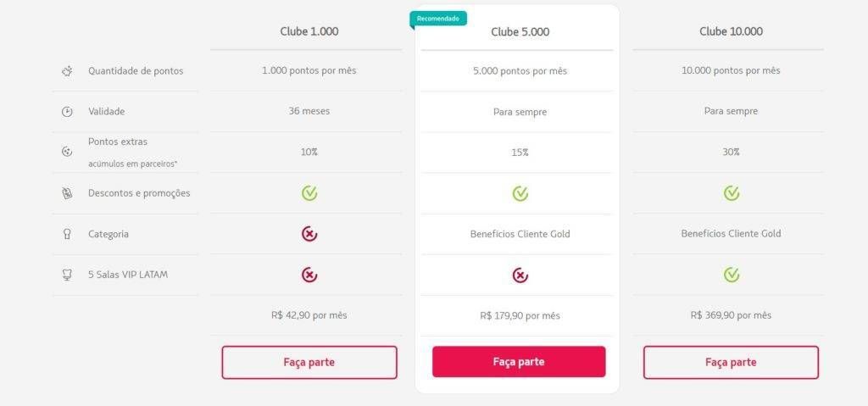Screen dimensions: 868x406
Task: Subscribe to Clube 10.000 via Faça parte
Action: click(x=731, y=362)
